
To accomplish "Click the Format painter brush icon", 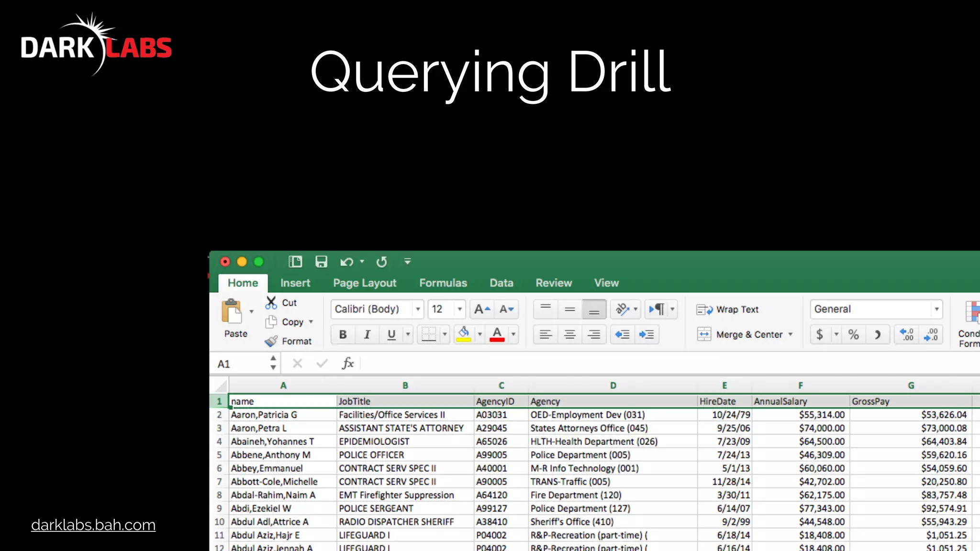I will tap(271, 341).
